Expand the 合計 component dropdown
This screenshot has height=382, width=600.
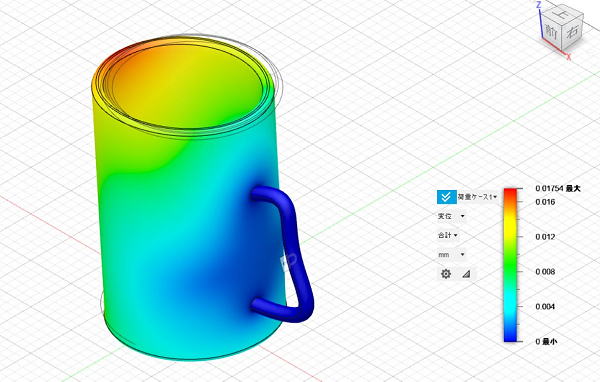pos(448,235)
